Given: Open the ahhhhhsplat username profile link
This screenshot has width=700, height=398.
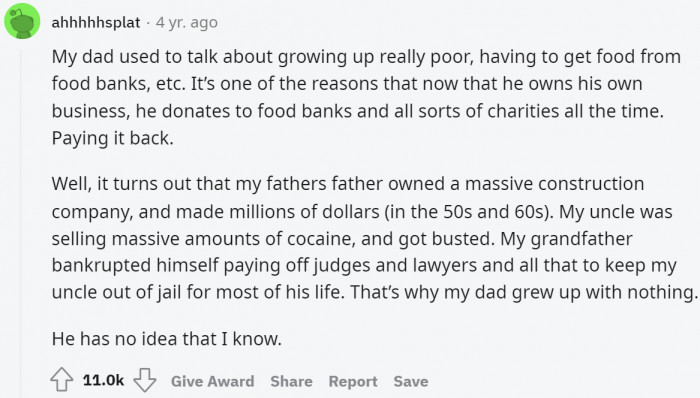Looking at the screenshot, I should pyautogui.click(x=96, y=22).
